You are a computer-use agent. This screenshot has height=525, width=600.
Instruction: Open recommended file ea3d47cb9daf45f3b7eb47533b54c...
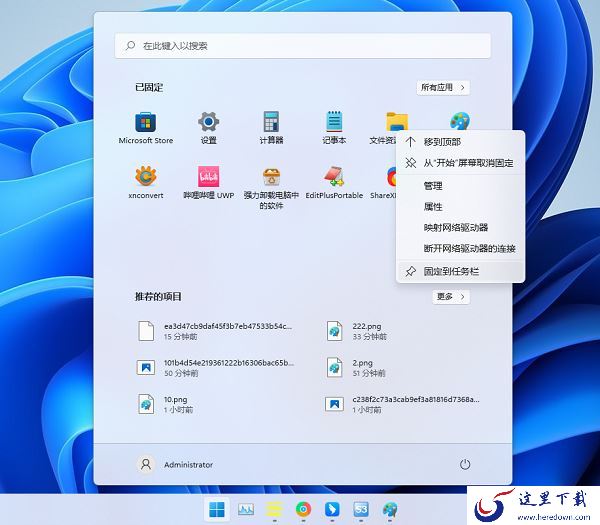point(216,331)
